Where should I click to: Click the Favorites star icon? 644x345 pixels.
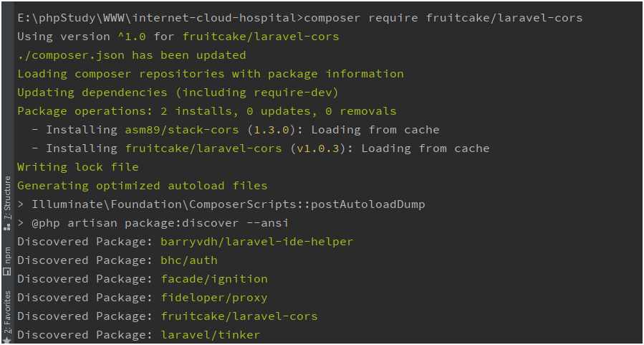click(x=7, y=339)
